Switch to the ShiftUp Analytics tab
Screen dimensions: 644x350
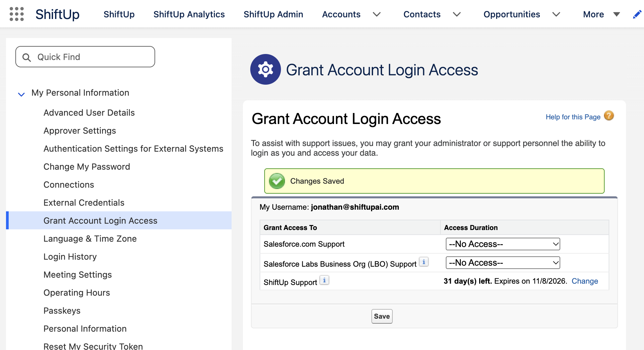pos(189,14)
